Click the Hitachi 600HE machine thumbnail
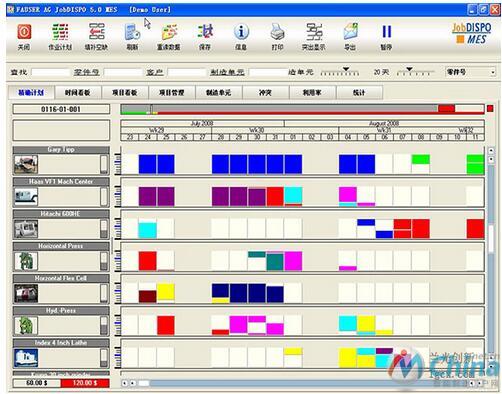502x394 pixels. (26, 229)
